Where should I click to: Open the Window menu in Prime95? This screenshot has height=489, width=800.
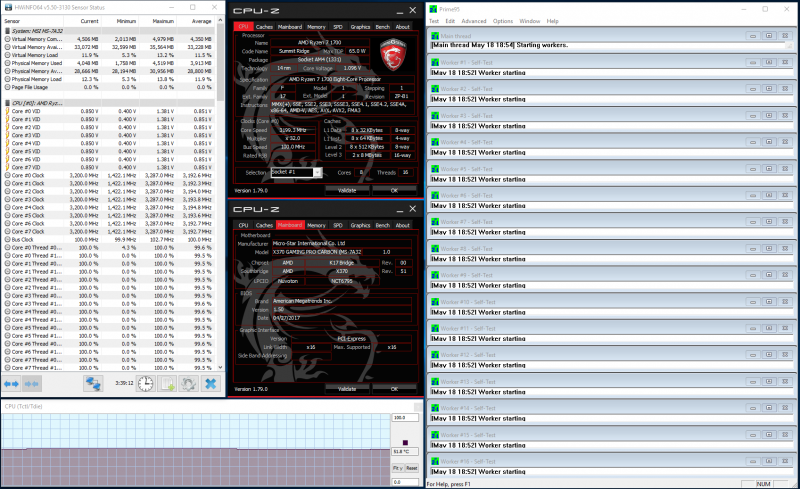[x=530, y=21]
